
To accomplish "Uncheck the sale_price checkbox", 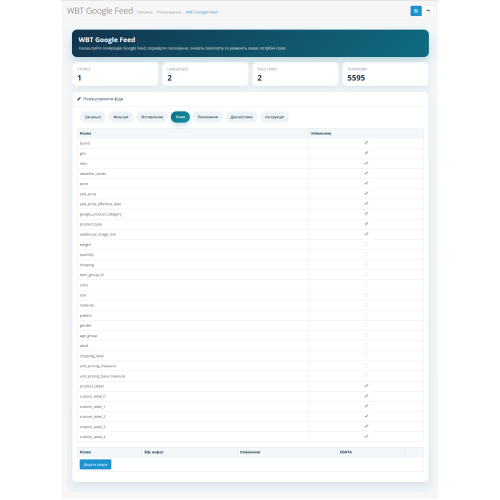I will tap(366, 193).
